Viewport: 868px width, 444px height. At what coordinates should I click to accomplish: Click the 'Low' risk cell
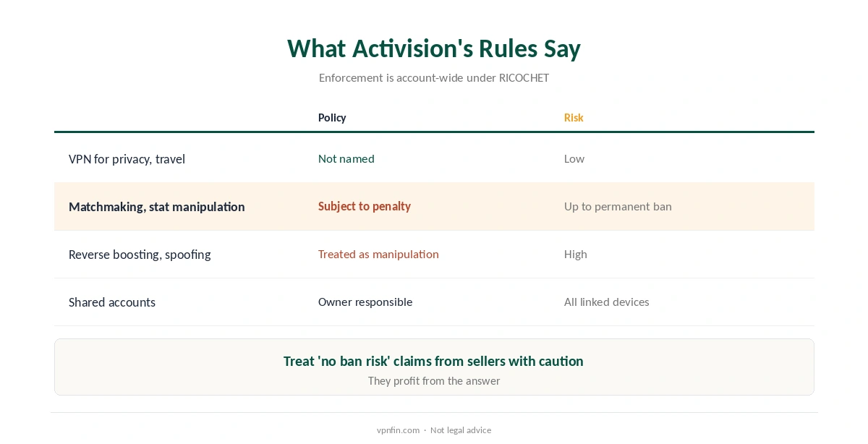[574, 158]
